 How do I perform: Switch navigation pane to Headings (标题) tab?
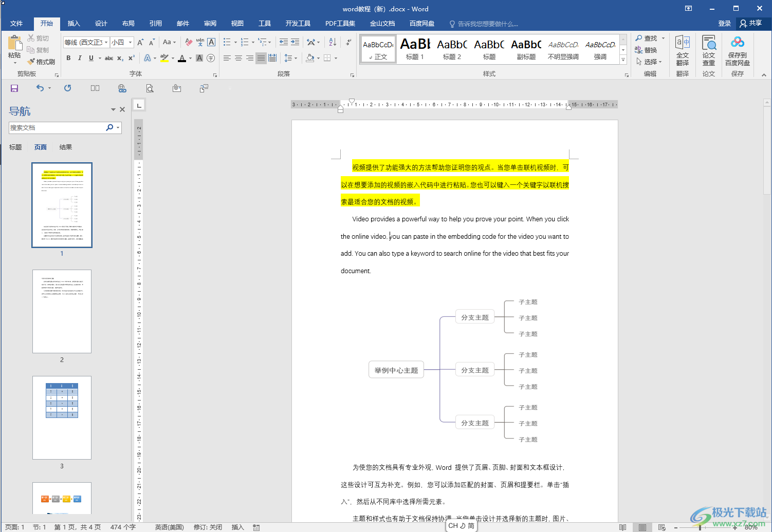tap(15, 147)
